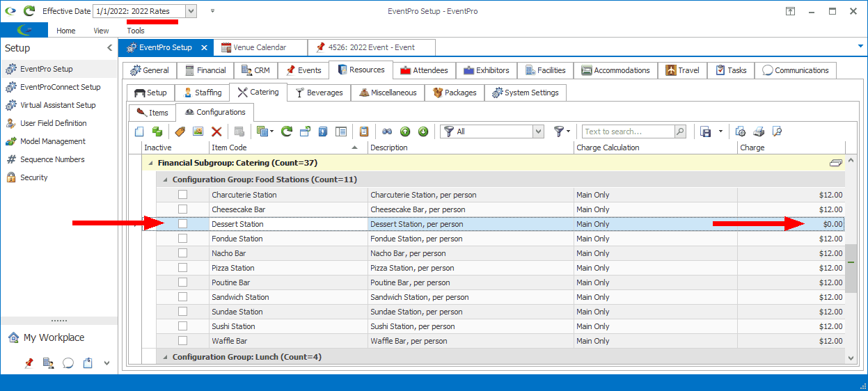Click the layout columns icon before the clipboard

tap(341, 131)
